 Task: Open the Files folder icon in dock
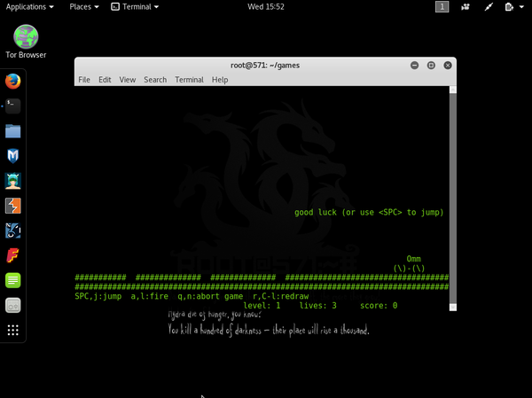[x=13, y=131]
